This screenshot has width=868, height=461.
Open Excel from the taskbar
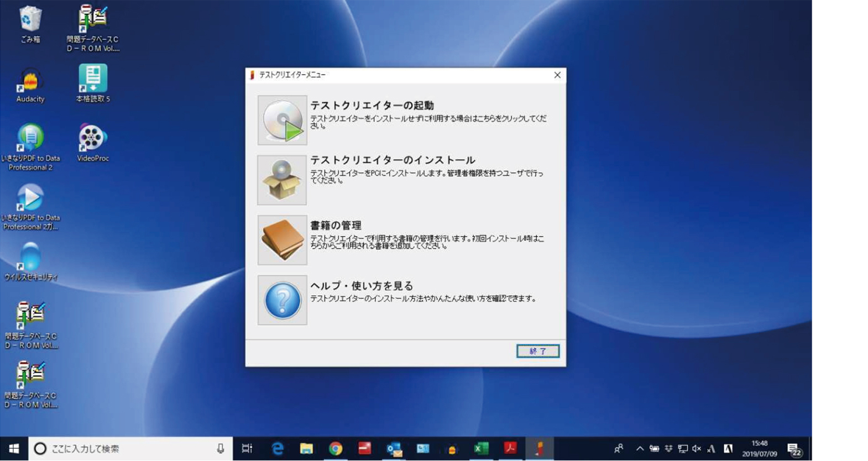[x=481, y=449]
